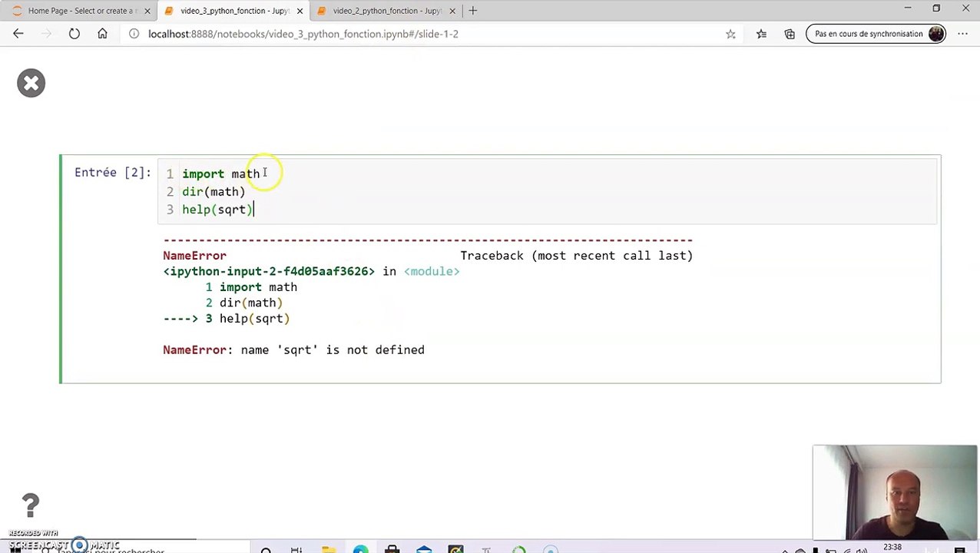Viewport: 980px width, 553px height.
Task: Refresh the current notebook page
Action: tap(74, 34)
